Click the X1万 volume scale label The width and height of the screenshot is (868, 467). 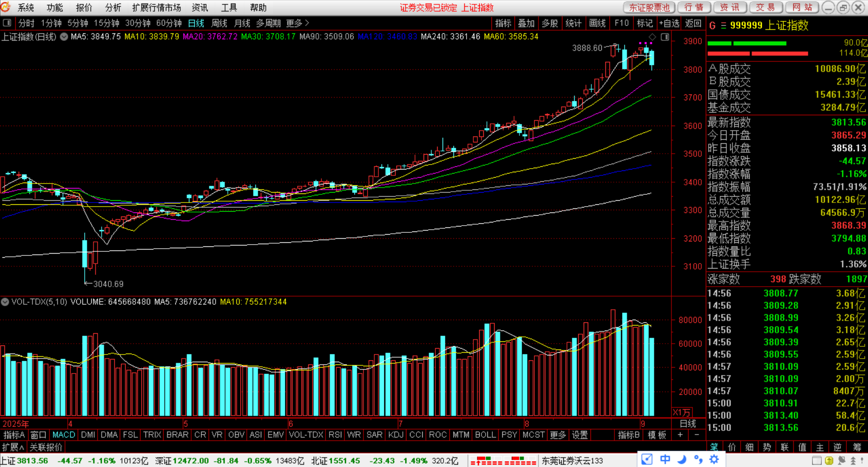(681, 412)
